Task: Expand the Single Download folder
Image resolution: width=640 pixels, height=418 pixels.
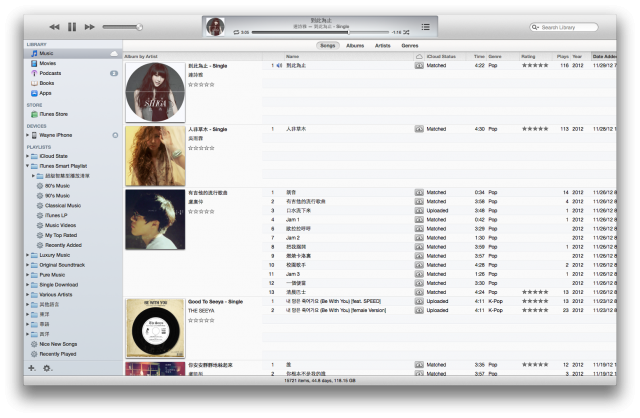Action: 28,285
